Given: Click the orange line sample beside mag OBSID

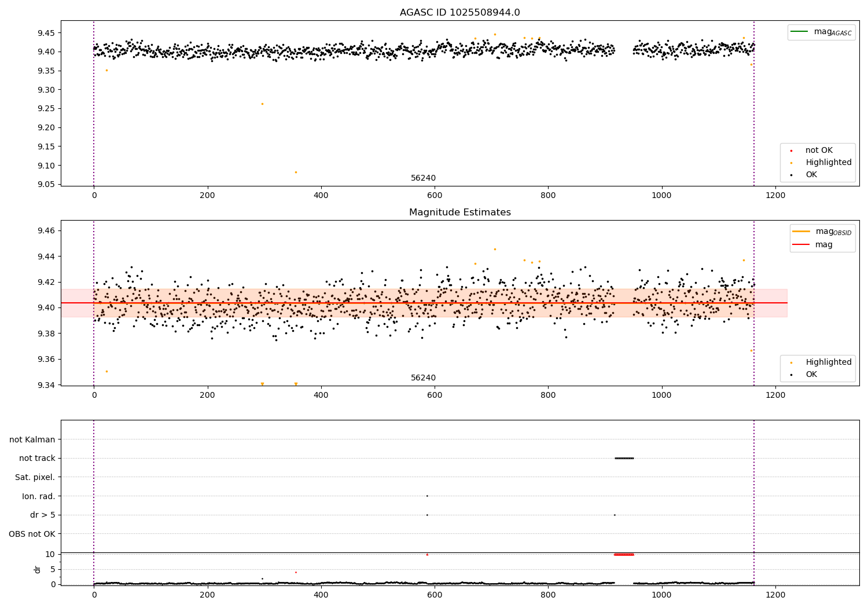Looking at the screenshot, I should pos(801,232).
